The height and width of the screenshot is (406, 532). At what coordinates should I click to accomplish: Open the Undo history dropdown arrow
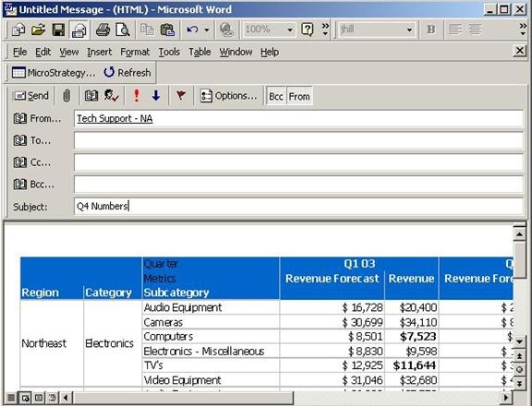click(207, 30)
